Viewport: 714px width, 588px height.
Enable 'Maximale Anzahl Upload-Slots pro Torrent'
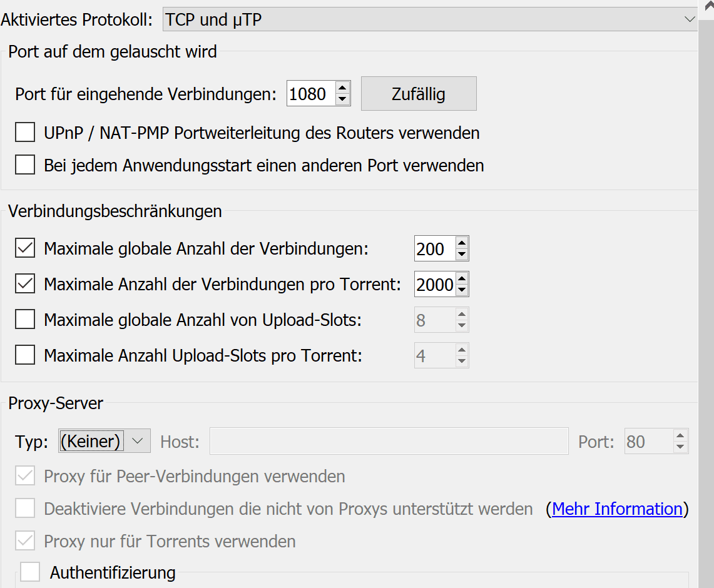[x=25, y=355]
